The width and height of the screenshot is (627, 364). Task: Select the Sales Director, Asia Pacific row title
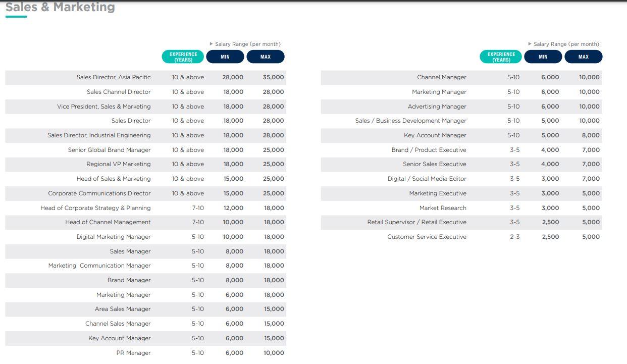pyautogui.click(x=114, y=77)
